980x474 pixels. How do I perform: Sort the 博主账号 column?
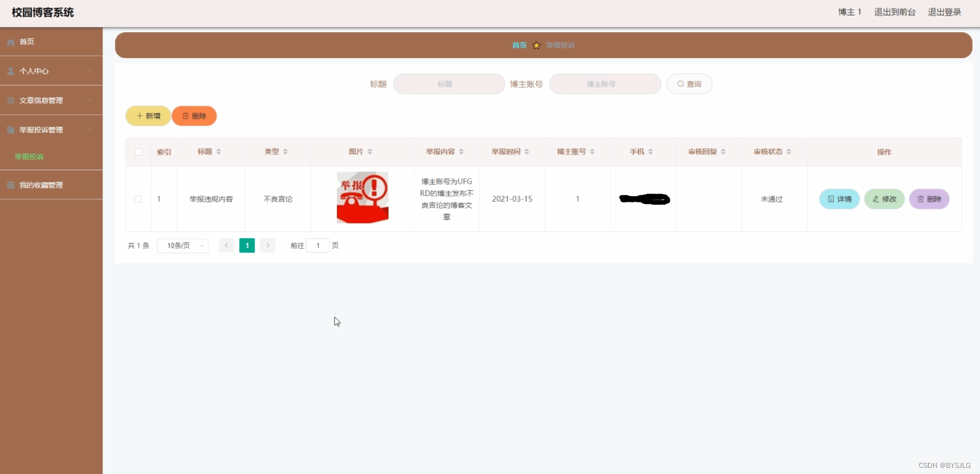[592, 152]
